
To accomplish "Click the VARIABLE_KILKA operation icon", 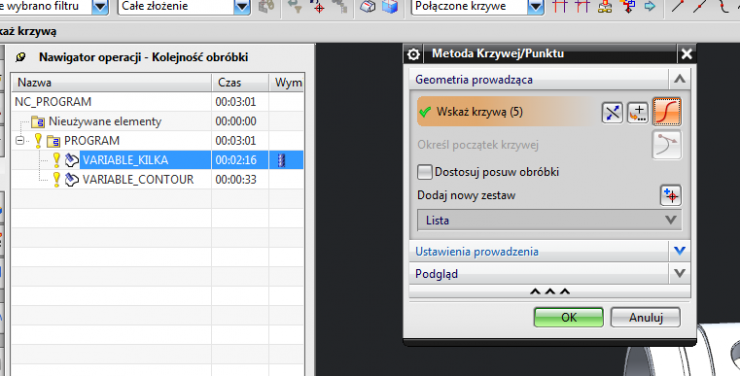I will [x=71, y=160].
